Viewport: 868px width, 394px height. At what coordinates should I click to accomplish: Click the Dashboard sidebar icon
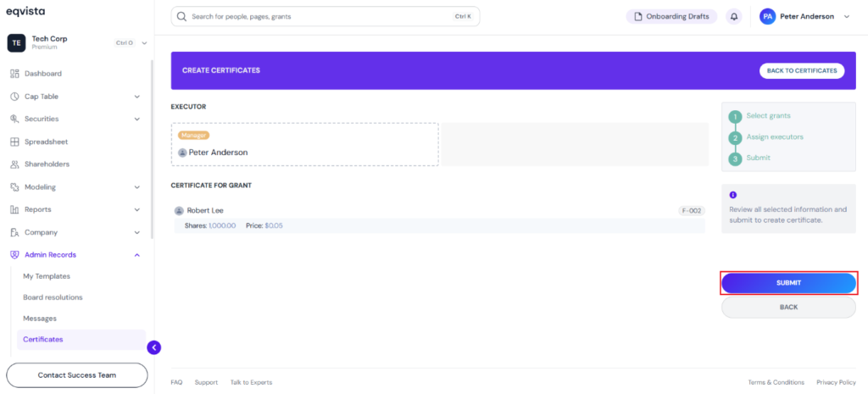(15, 74)
